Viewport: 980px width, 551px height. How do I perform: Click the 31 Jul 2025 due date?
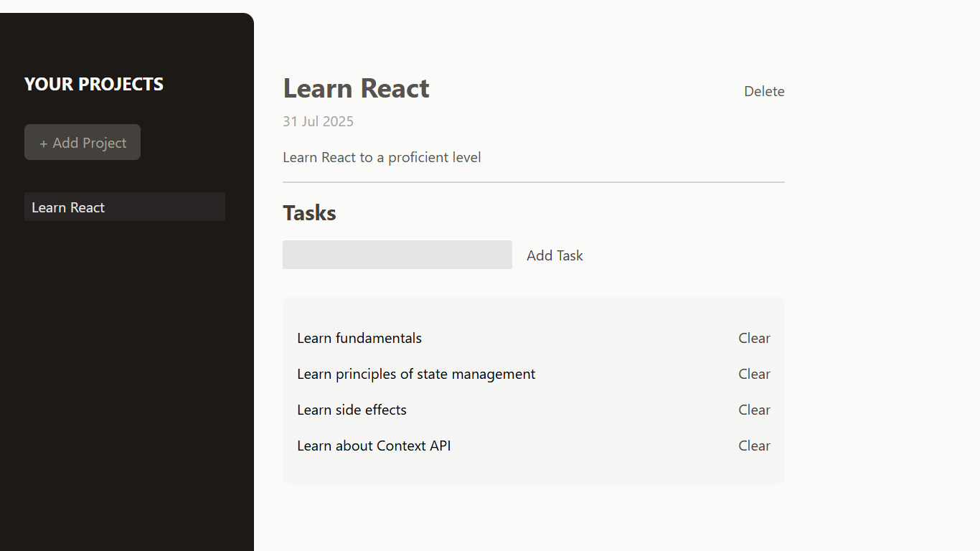click(318, 121)
